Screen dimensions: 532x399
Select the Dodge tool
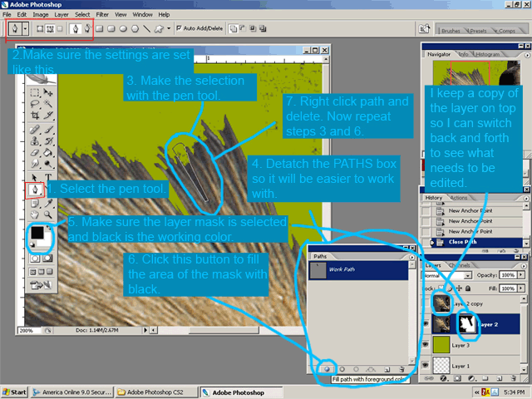tap(48, 165)
